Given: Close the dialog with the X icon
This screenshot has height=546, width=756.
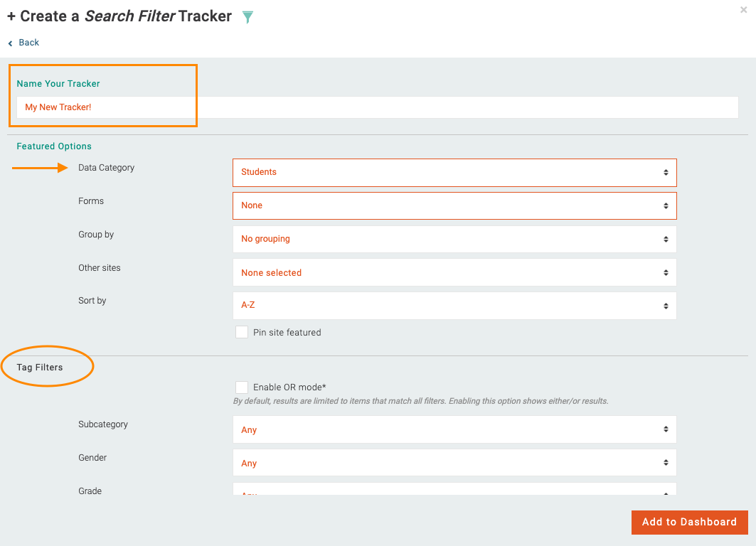Looking at the screenshot, I should point(743,10).
